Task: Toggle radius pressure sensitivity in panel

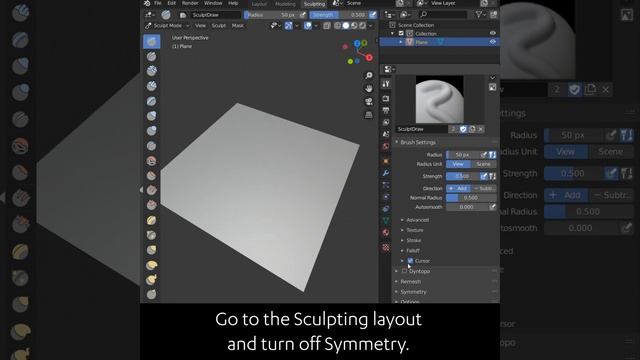Action: pyautogui.click(x=484, y=155)
